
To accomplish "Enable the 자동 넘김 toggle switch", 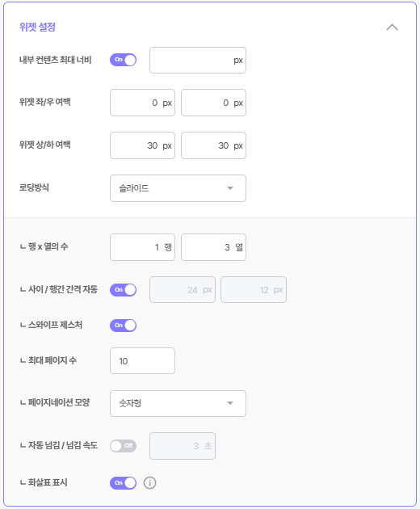I will pos(123,446).
